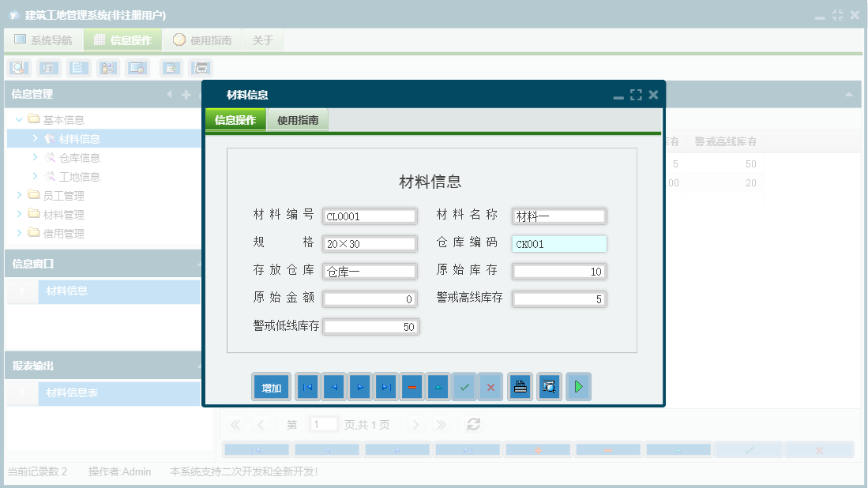
Task: Click the red X cancel icon
Action: 490,386
